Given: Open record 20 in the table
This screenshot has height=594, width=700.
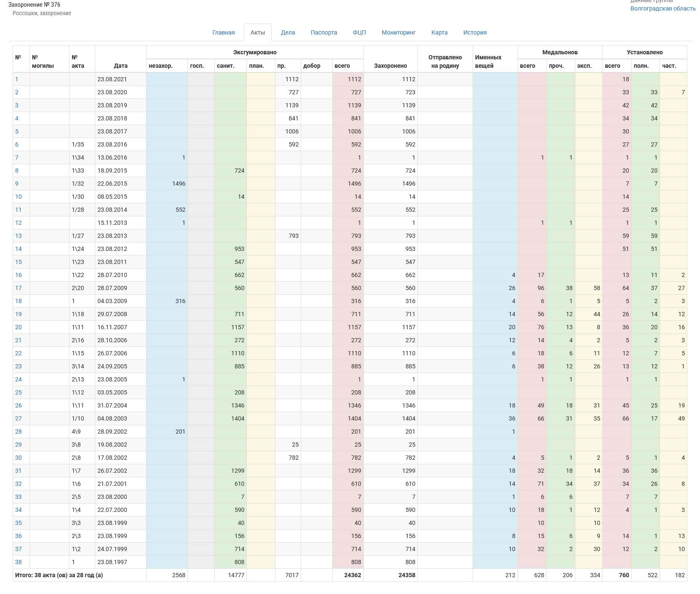Looking at the screenshot, I should 19,327.
